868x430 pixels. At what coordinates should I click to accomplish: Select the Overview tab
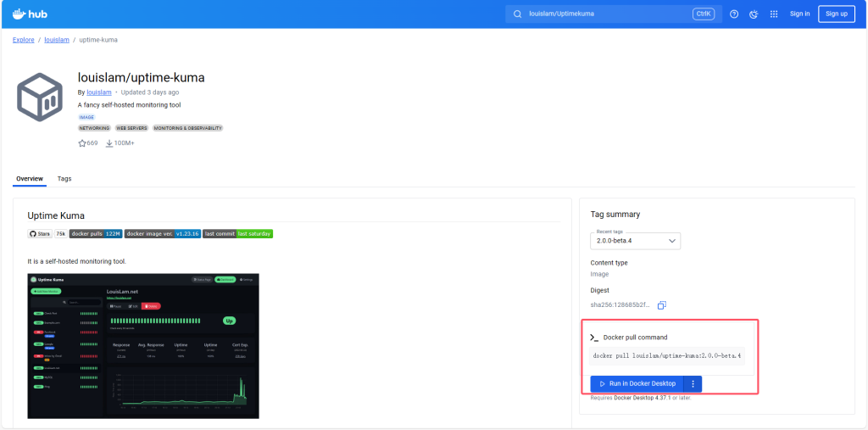click(29, 179)
